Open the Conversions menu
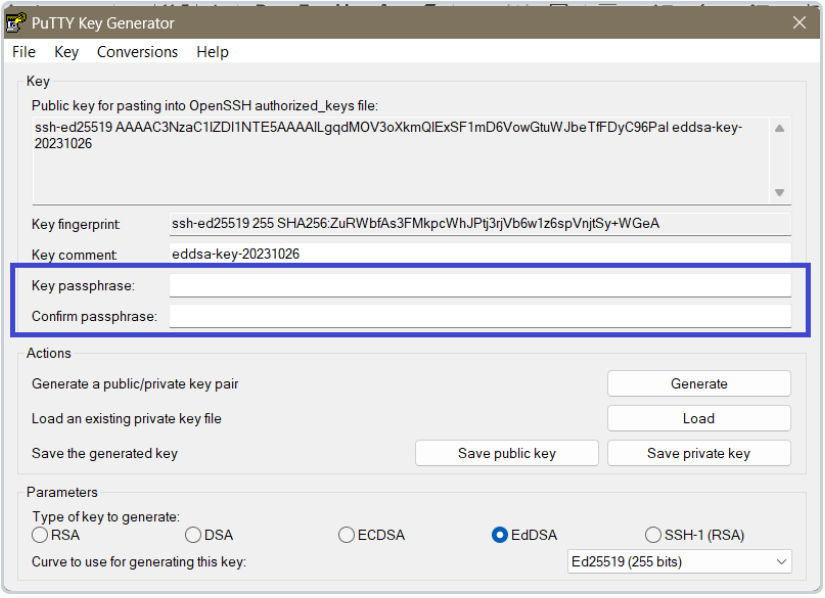Image resolution: width=825 pixels, height=598 pixels. [137, 52]
